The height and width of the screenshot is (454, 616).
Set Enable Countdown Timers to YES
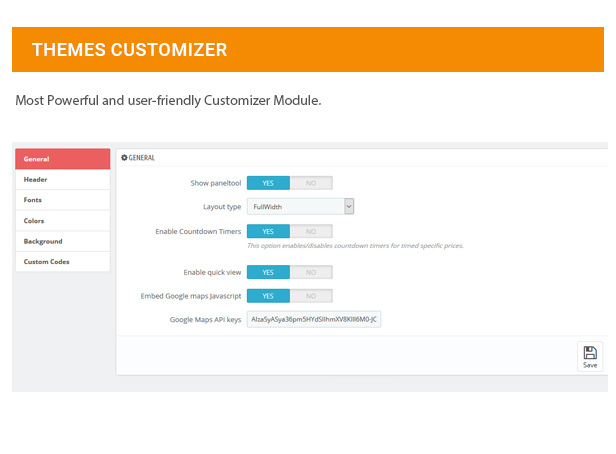268,231
